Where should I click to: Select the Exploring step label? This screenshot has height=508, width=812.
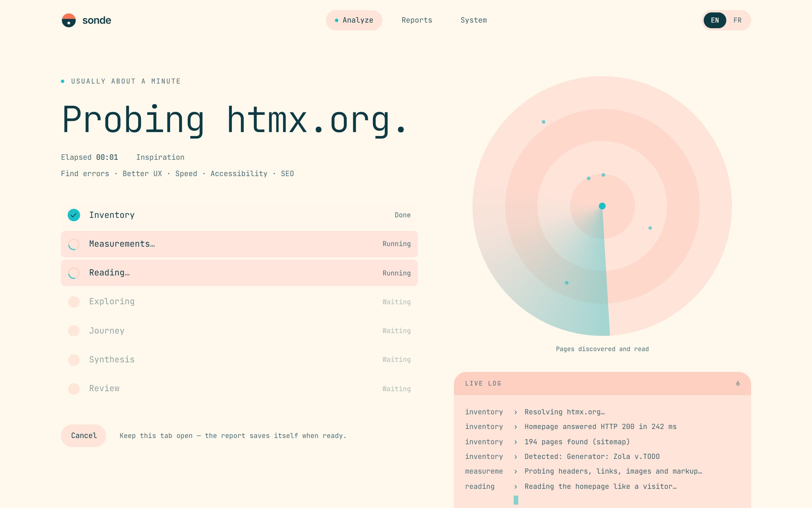112,302
